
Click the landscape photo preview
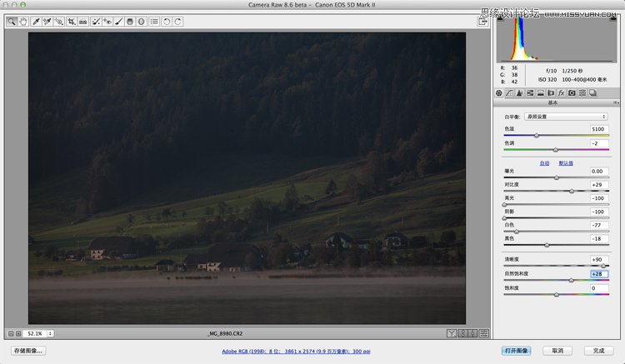tap(247, 178)
